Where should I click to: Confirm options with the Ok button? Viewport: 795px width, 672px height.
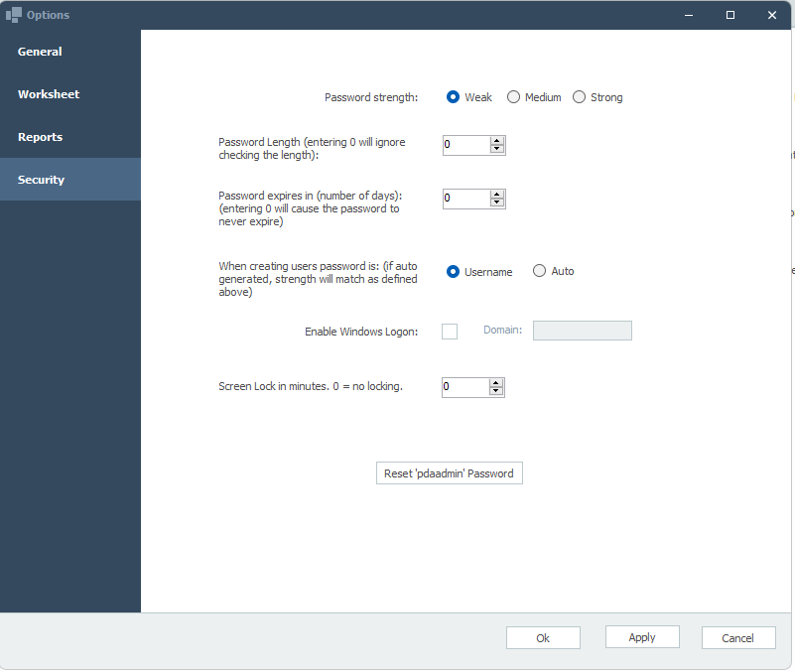tap(543, 638)
